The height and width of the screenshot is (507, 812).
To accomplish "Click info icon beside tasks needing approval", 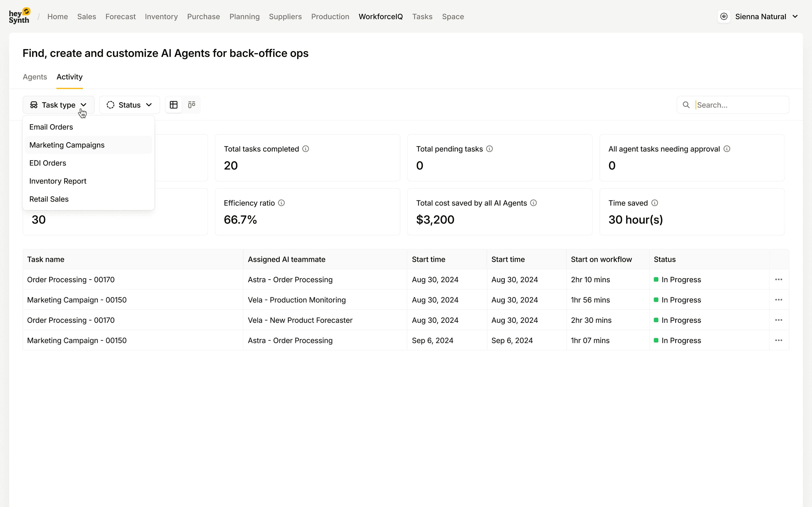I will 726,149.
